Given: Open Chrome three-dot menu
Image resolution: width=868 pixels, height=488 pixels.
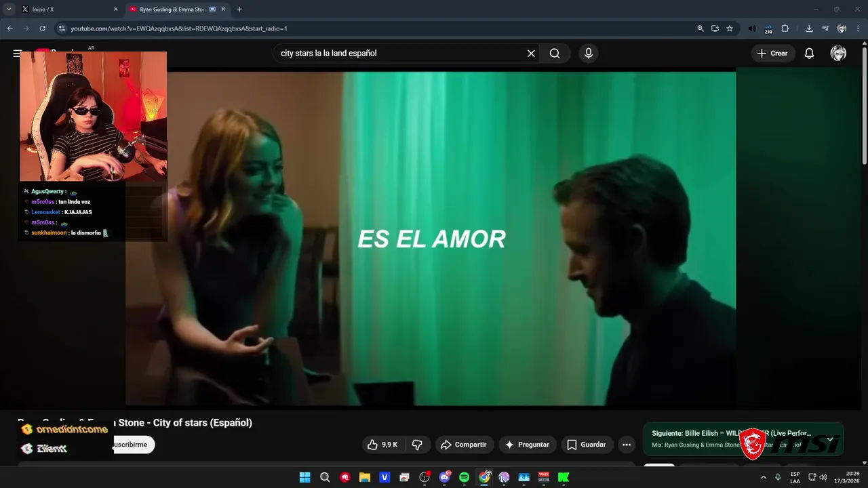Looking at the screenshot, I should 858,28.
